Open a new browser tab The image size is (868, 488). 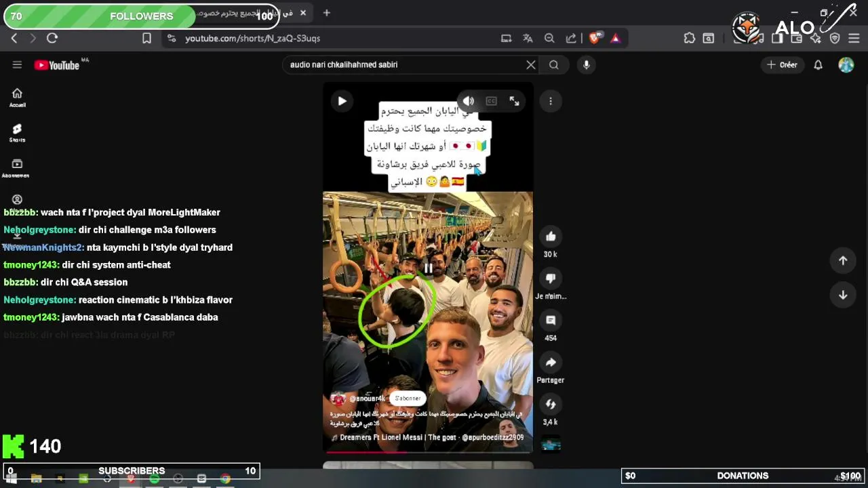click(x=326, y=13)
